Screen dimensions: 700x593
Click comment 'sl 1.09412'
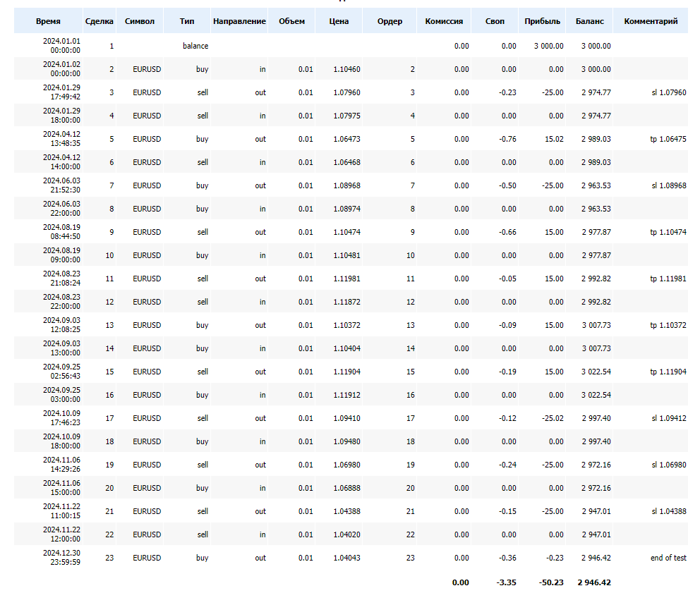669,418
